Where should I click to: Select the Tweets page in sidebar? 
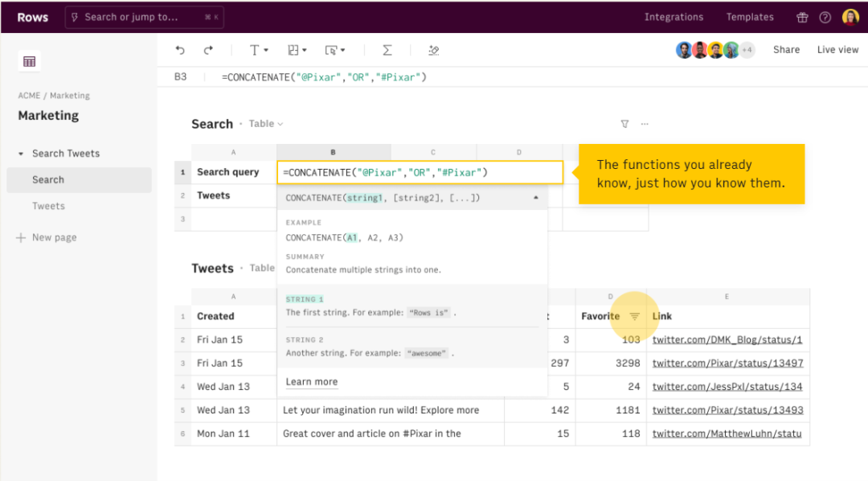pos(48,206)
